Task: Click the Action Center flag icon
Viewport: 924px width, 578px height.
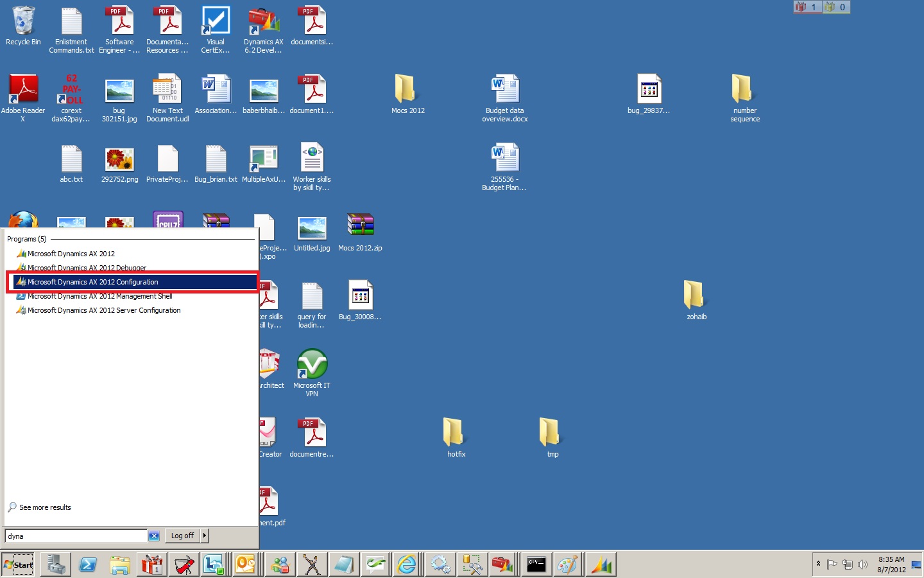Action: 832,565
